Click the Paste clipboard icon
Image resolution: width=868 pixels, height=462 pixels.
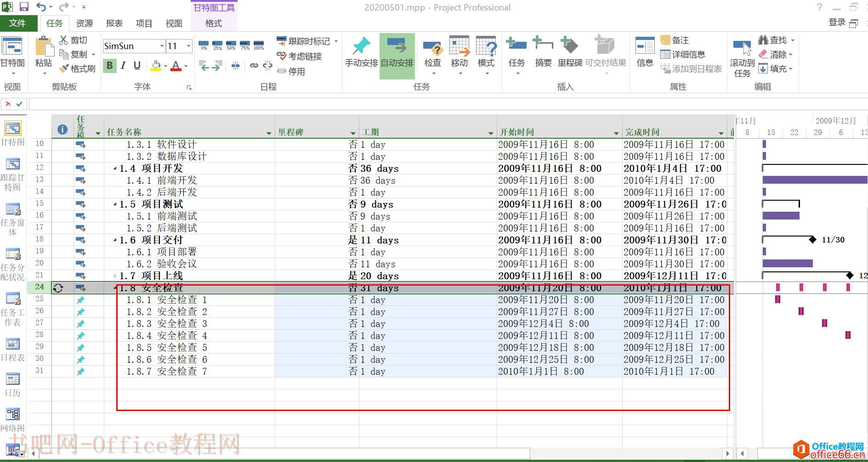click(x=44, y=46)
